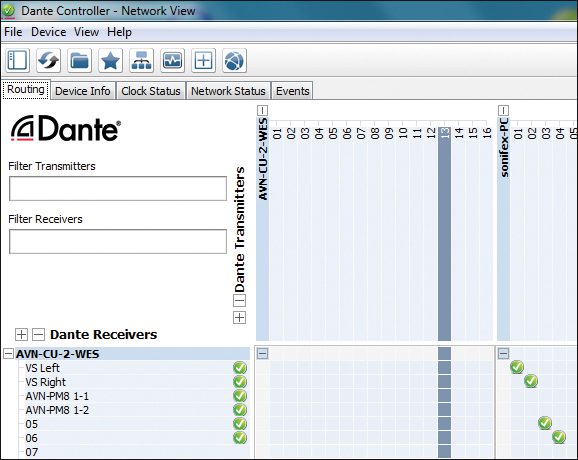Select the VS Right receiver channel
578x460 pixels.
click(45, 382)
